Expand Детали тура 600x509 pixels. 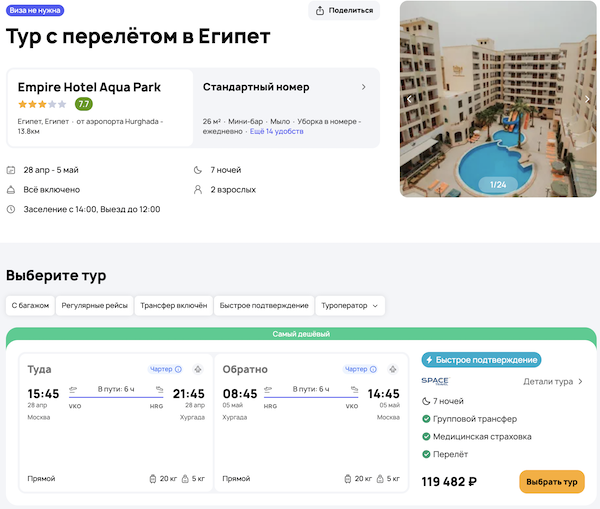point(553,381)
